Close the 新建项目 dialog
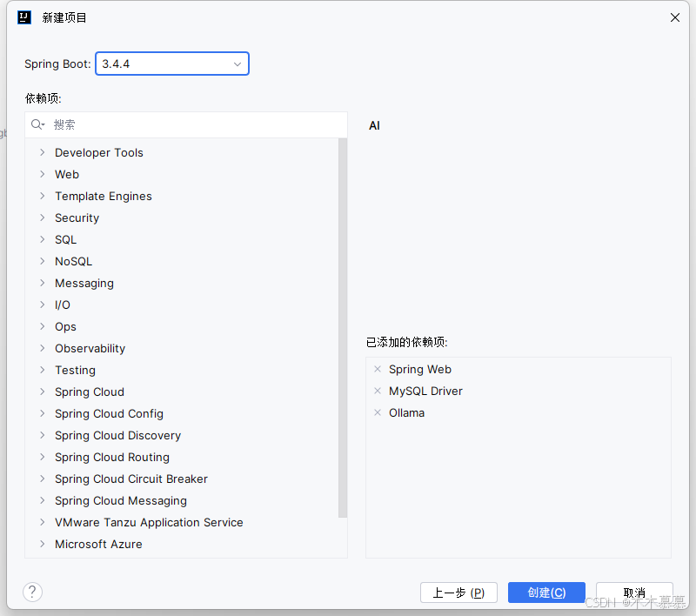696x616 pixels. click(675, 17)
